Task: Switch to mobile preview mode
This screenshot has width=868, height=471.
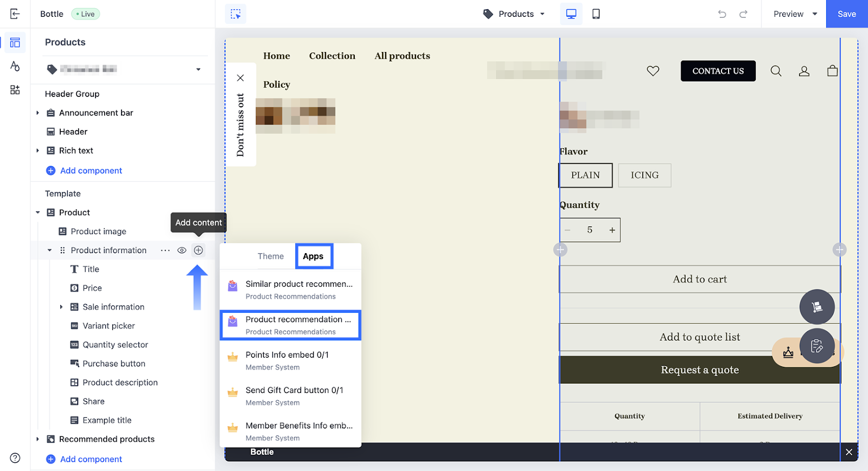Action: tap(596, 14)
